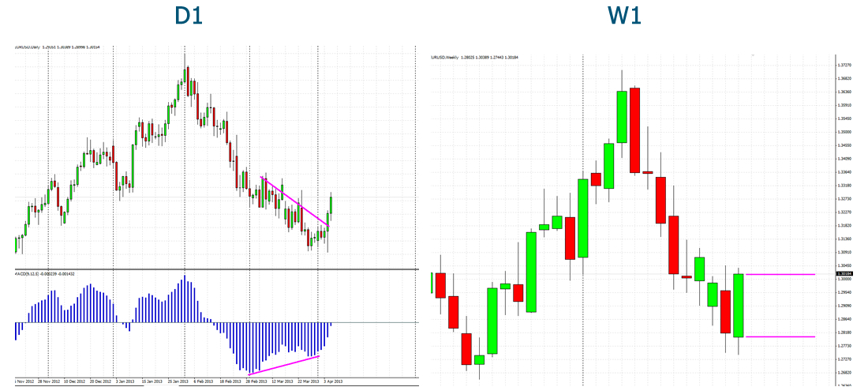
Task: Click the 1.35910 price level on weekly scale
Action: point(845,105)
